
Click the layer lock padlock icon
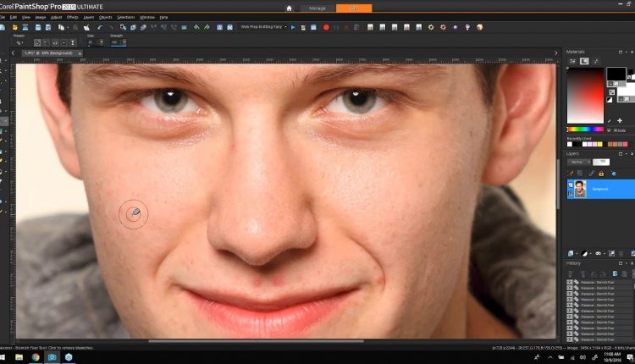(x=601, y=174)
